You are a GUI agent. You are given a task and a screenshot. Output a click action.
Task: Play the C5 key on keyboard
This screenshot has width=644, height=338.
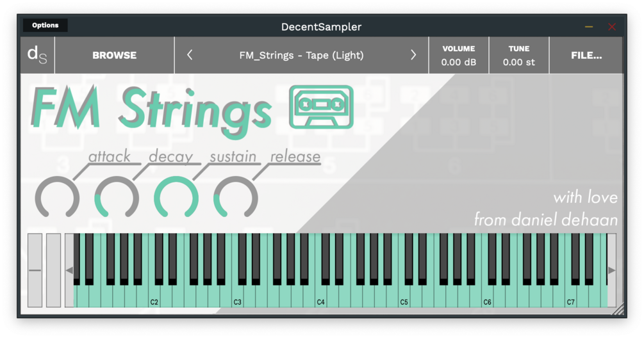(x=404, y=296)
